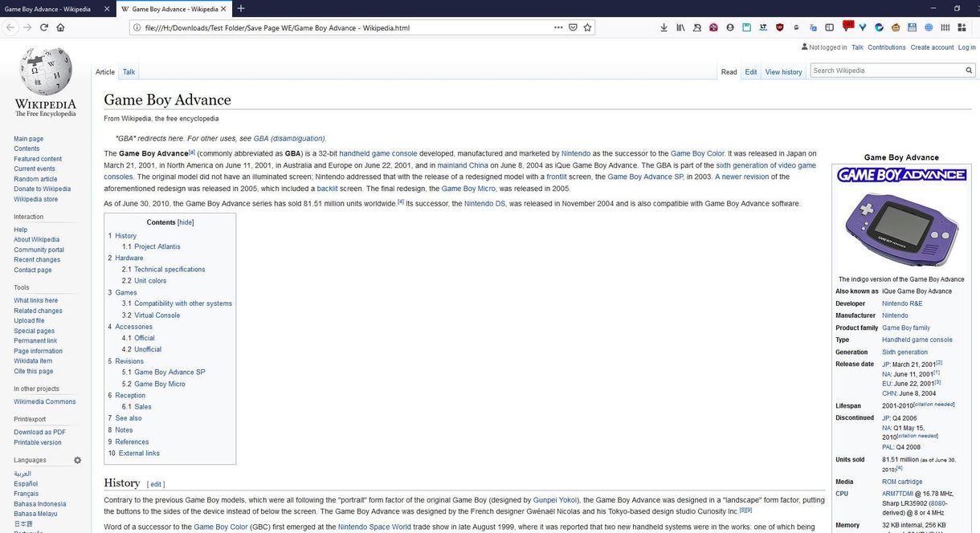Click the extension icon with vertical bars
The image size is (980, 533).
point(945,27)
